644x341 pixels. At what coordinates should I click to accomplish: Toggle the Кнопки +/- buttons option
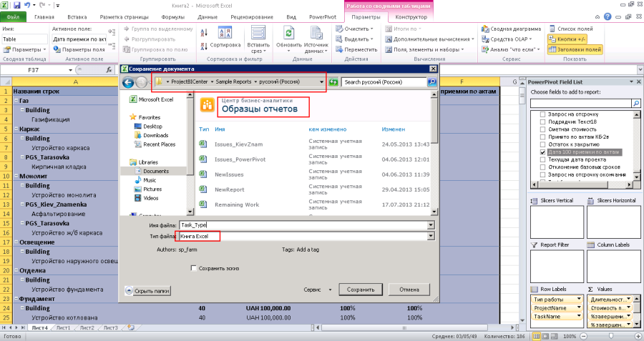point(567,39)
